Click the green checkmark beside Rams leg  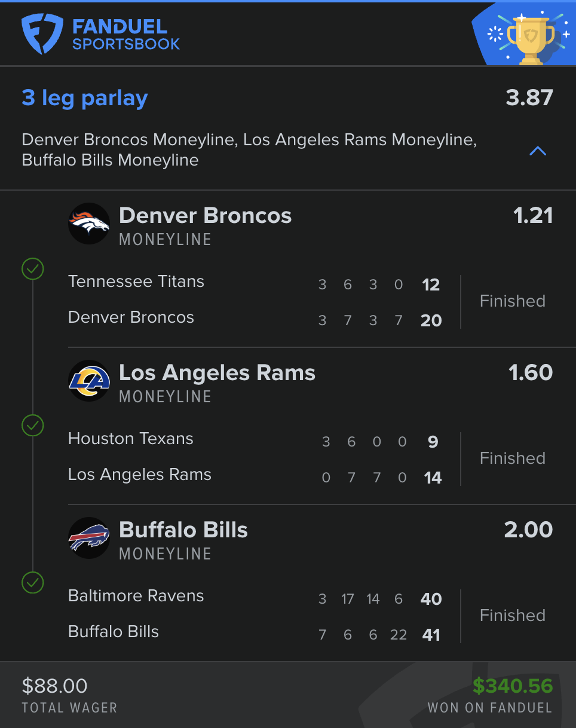(x=33, y=426)
